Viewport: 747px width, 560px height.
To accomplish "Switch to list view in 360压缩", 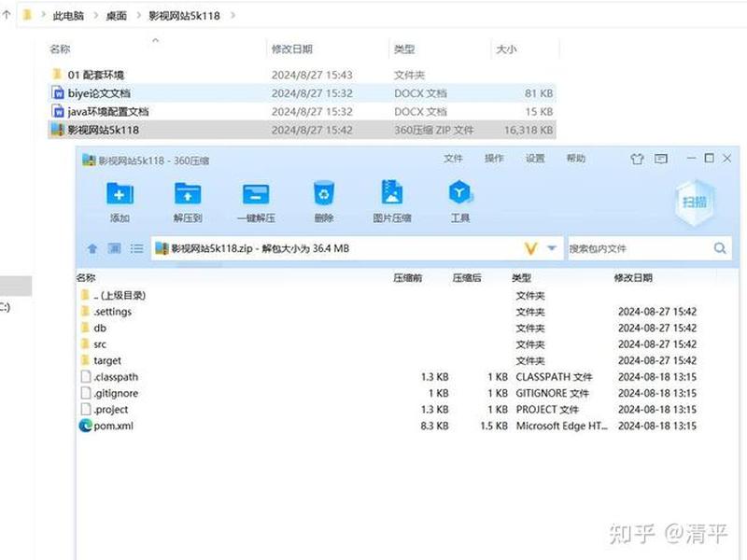I will coord(136,248).
